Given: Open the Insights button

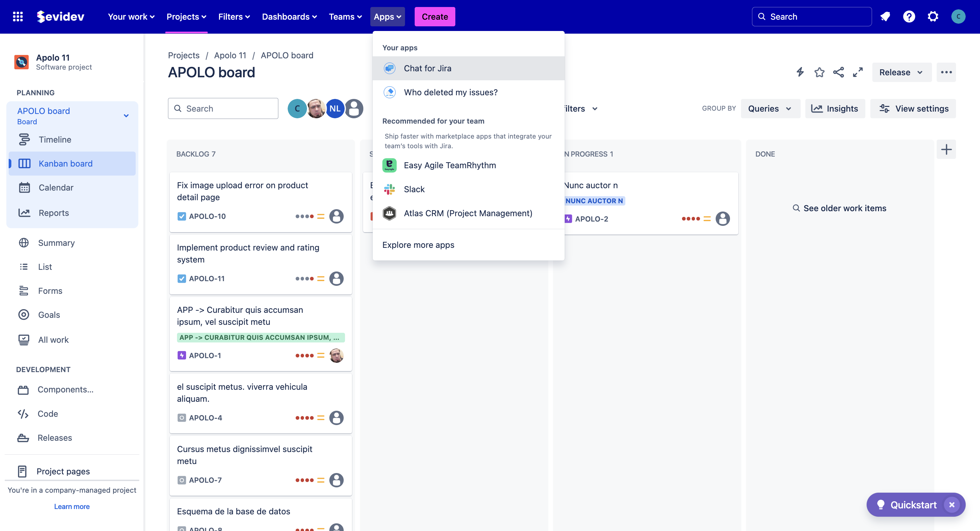Looking at the screenshot, I should click(x=835, y=109).
